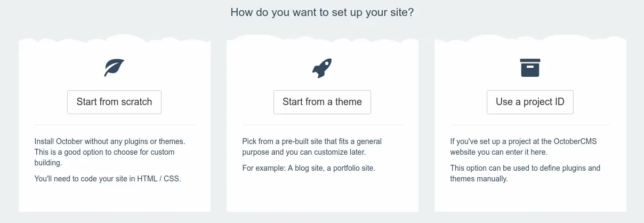Click the divider line under Start from a theme

tap(322, 125)
